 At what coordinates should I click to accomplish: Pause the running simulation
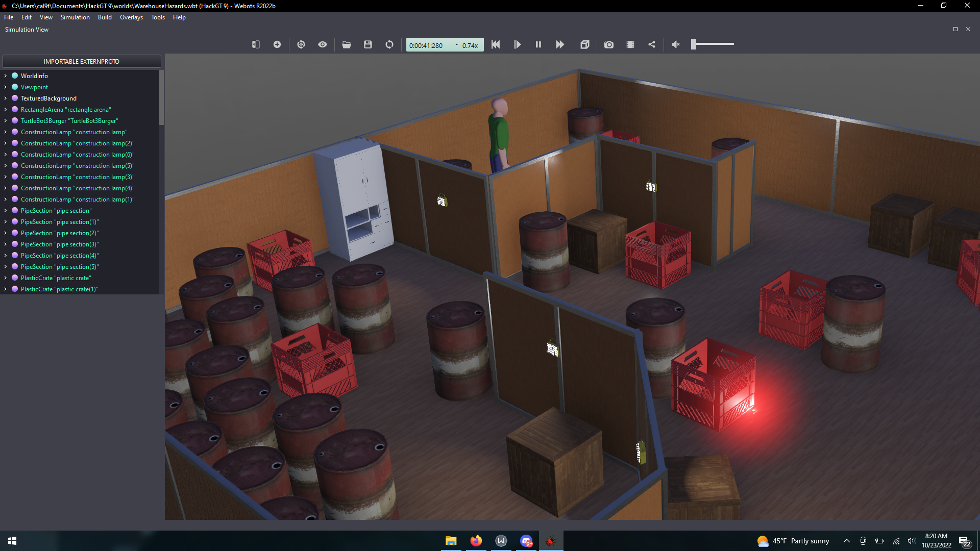click(538, 45)
